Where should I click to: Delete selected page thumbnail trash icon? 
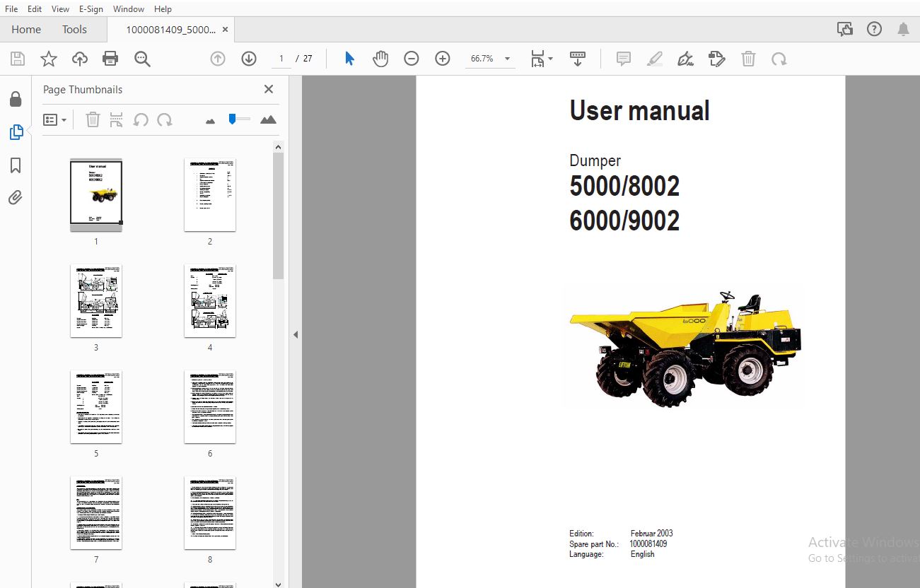point(93,119)
